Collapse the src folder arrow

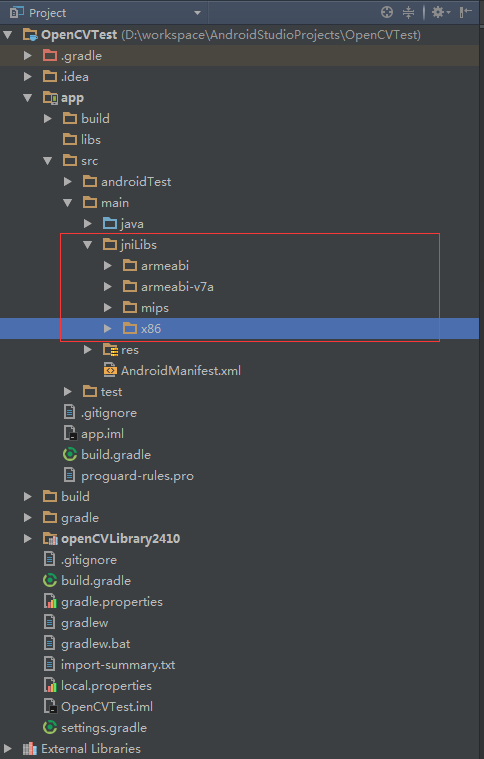pyautogui.click(x=47, y=161)
